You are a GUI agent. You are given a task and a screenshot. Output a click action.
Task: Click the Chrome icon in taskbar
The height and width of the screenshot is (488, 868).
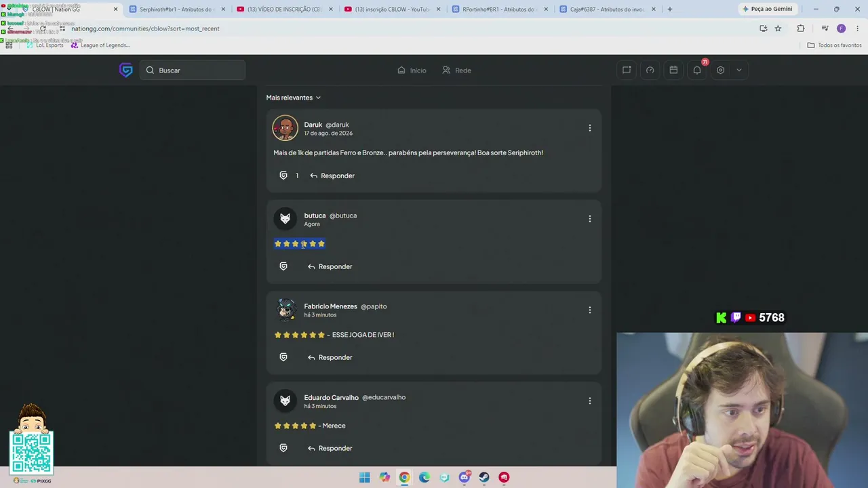(404, 477)
